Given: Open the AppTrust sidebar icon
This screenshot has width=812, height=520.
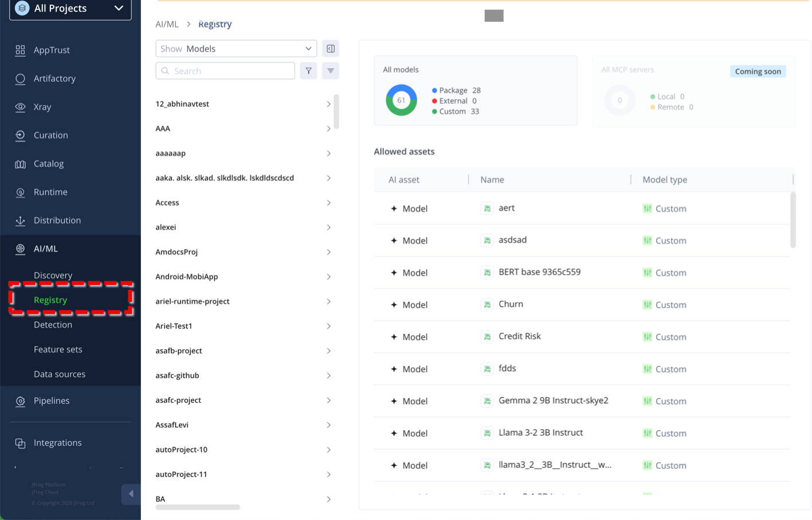Looking at the screenshot, I should click(20, 50).
